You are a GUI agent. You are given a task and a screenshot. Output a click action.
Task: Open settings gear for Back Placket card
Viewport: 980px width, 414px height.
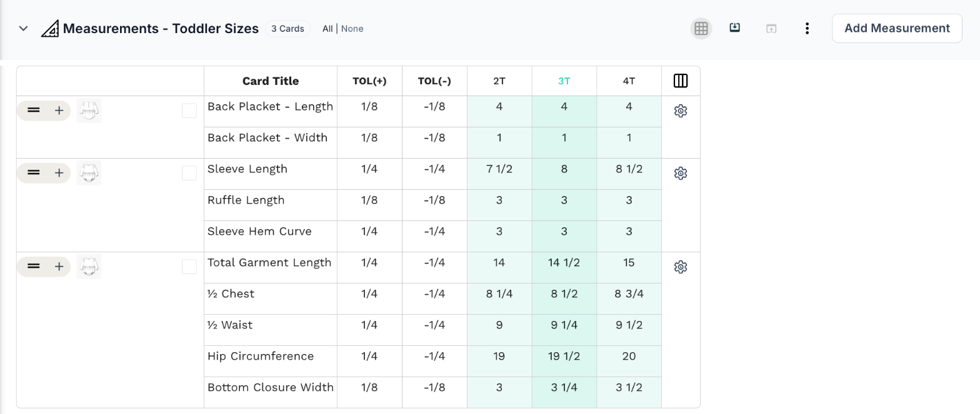681,111
